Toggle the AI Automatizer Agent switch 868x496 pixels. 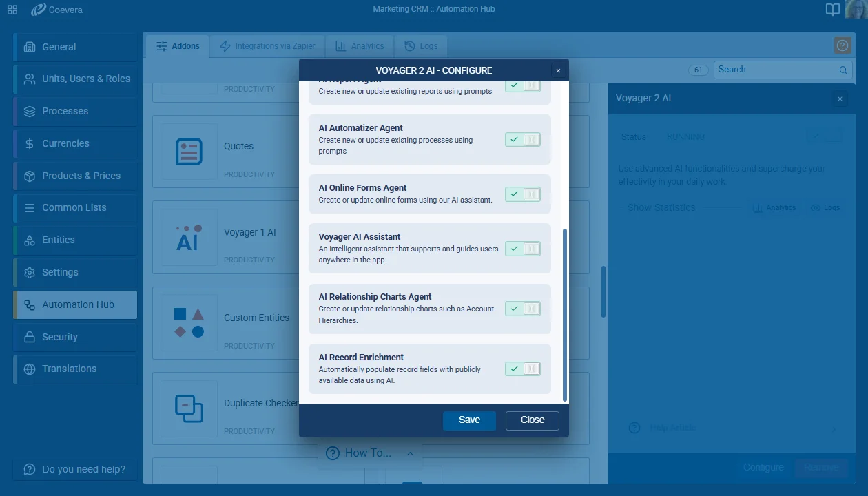(523, 139)
